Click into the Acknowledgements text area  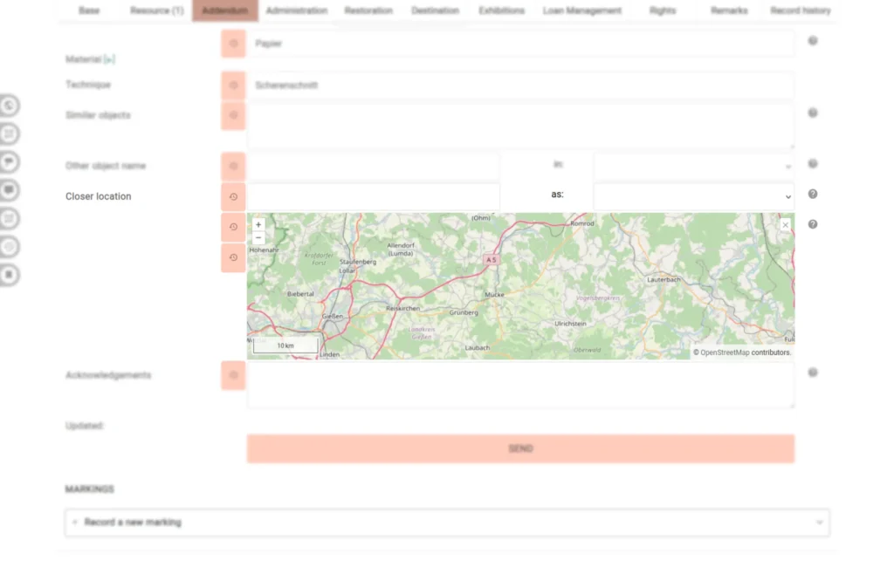click(520, 385)
